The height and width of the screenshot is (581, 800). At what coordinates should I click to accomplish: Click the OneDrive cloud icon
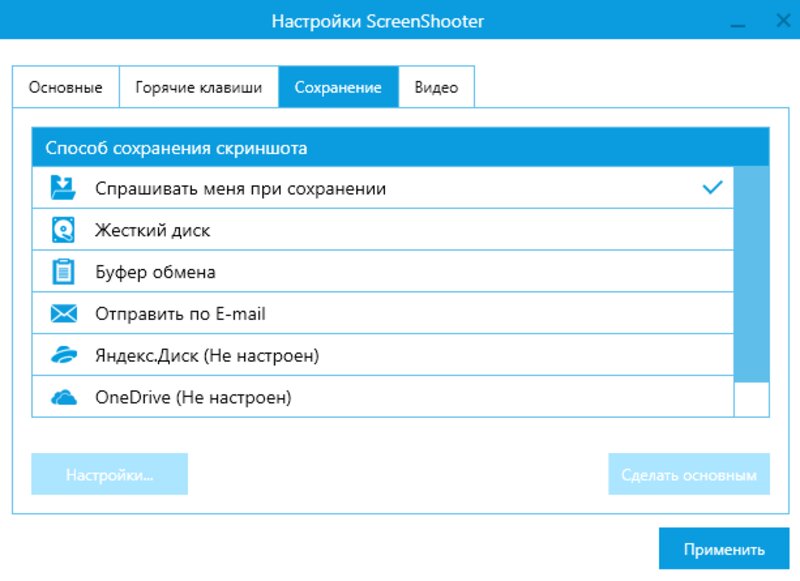pos(64,396)
